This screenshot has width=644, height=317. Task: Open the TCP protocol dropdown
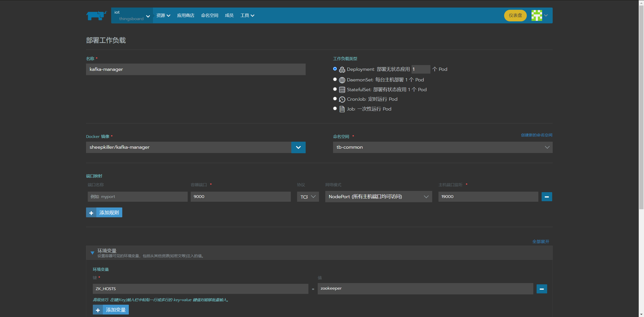click(308, 197)
